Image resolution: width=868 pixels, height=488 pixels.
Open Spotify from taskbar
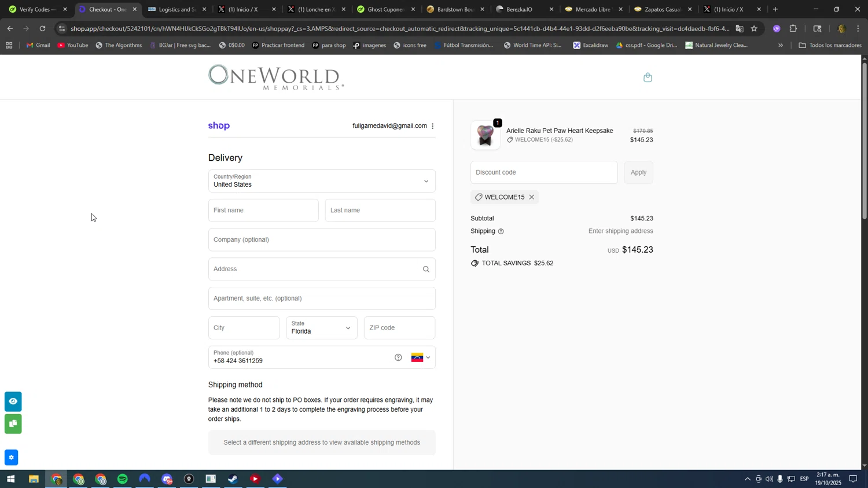point(123,479)
